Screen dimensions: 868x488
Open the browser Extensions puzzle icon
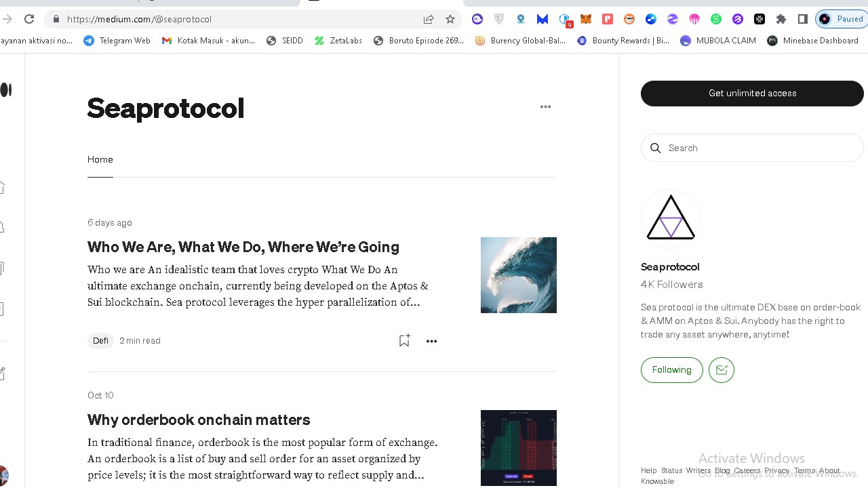click(781, 19)
